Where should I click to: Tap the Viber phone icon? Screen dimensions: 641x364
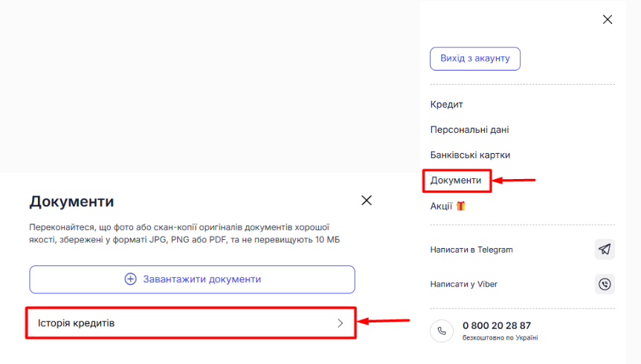coord(605,285)
